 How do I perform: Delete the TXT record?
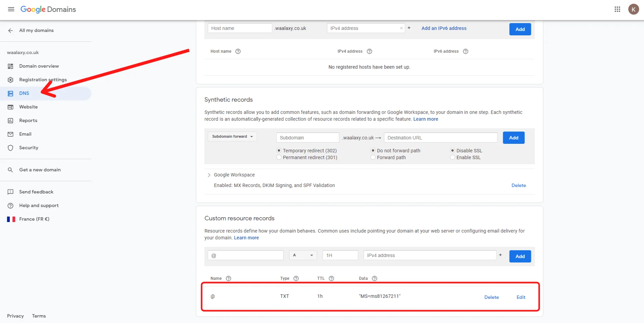tap(492, 297)
